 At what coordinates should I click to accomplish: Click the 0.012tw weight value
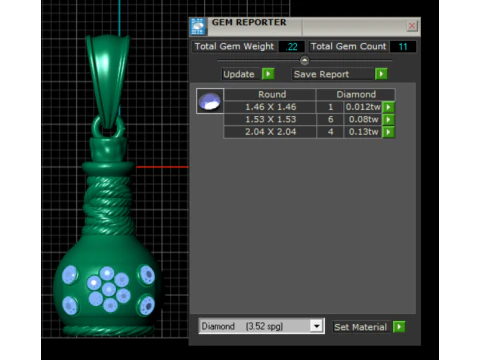pos(363,107)
